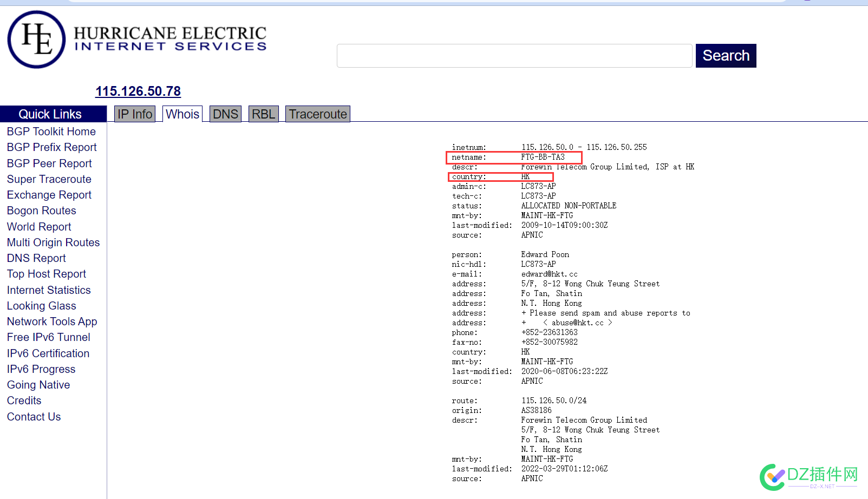The width and height of the screenshot is (868, 499).
Task: Open the DNS tab
Action: (x=225, y=114)
